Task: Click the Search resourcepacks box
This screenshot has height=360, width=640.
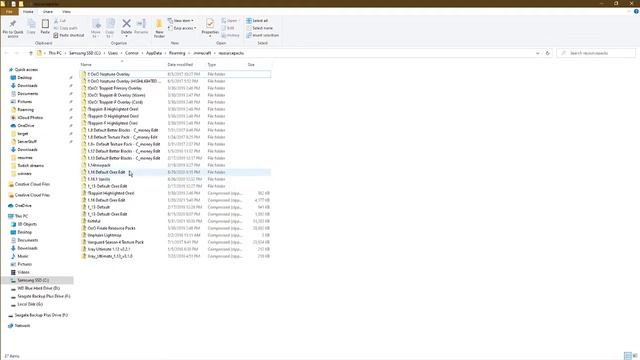Action: [x=596, y=53]
